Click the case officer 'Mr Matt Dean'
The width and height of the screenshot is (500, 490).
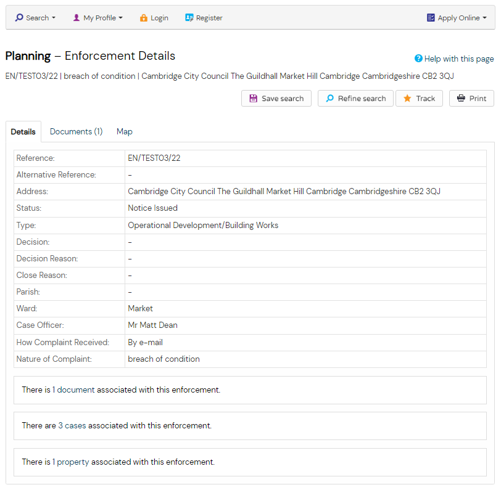153,325
